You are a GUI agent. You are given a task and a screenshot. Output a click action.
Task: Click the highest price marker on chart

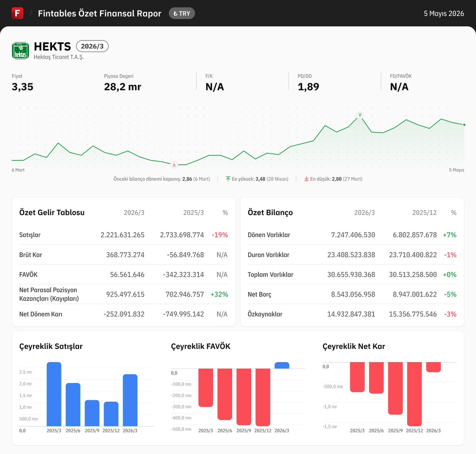tap(360, 115)
